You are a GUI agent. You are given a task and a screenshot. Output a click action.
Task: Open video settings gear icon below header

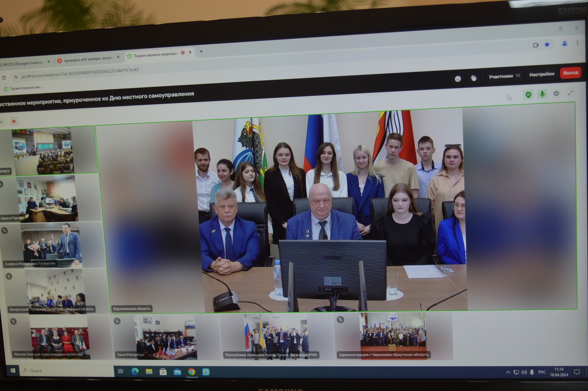556,93
